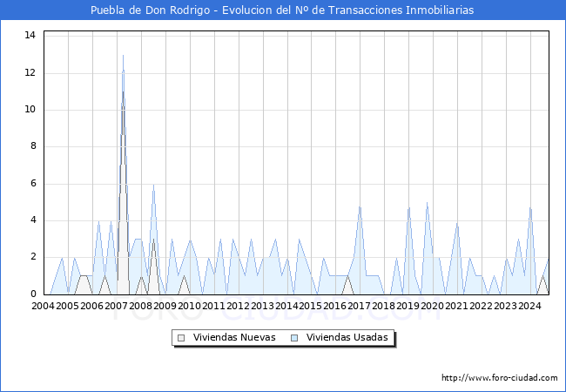The width and height of the screenshot is (566, 392).
Task: Click the 2009 x-axis label
Action: pyautogui.click(x=165, y=306)
